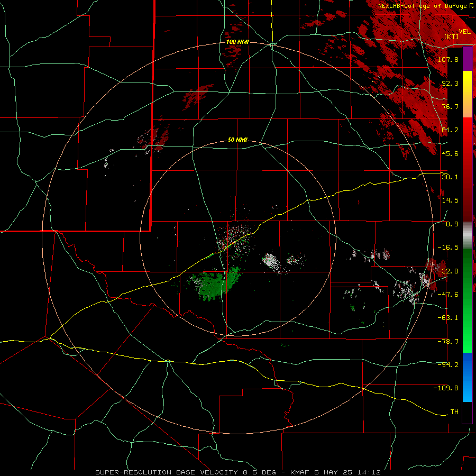Pick the gray-white zero-velocity color bar segment
The width and height of the screenshot is (476, 476).
point(467,235)
